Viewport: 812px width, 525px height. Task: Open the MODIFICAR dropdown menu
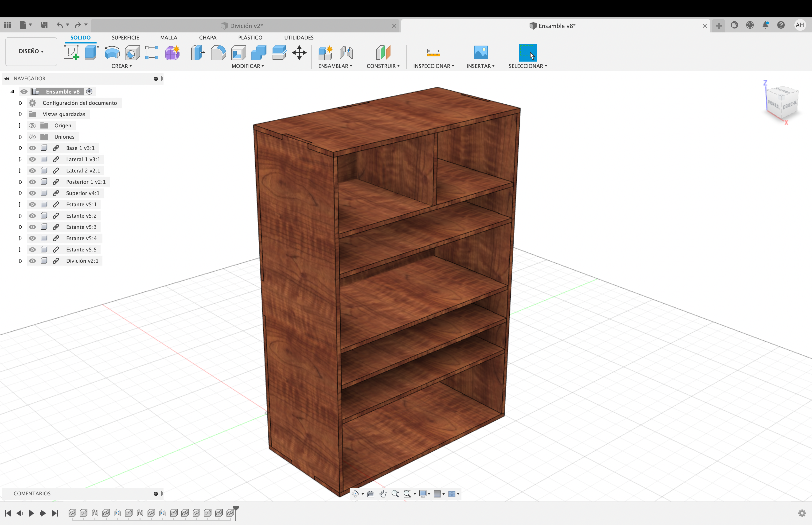pyautogui.click(x=248, y=66)
